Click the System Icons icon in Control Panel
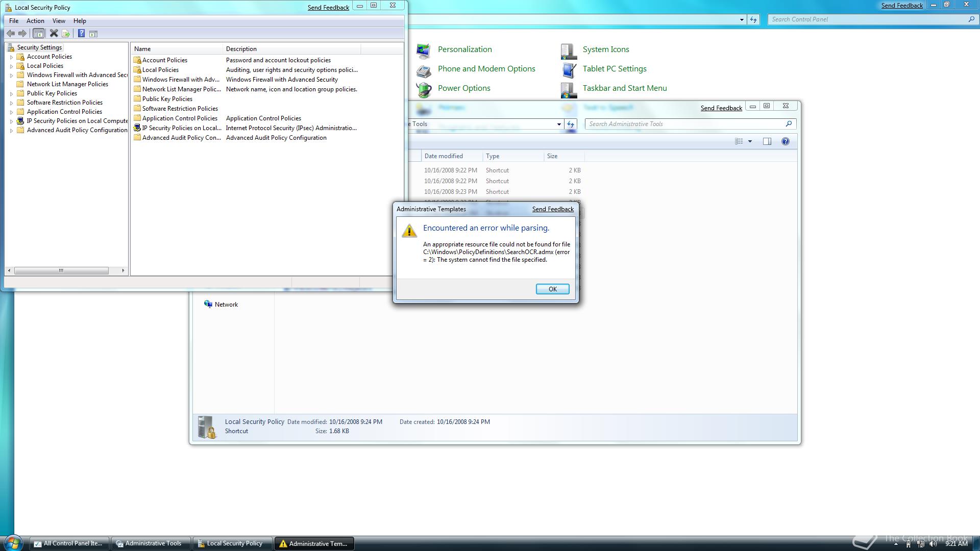 pyautogui.click(x=568, y=51)
